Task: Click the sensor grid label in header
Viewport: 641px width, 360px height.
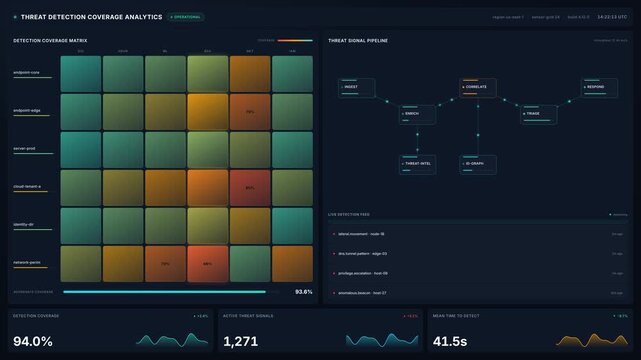Action: pyautogui.click(x=545, y=17)
